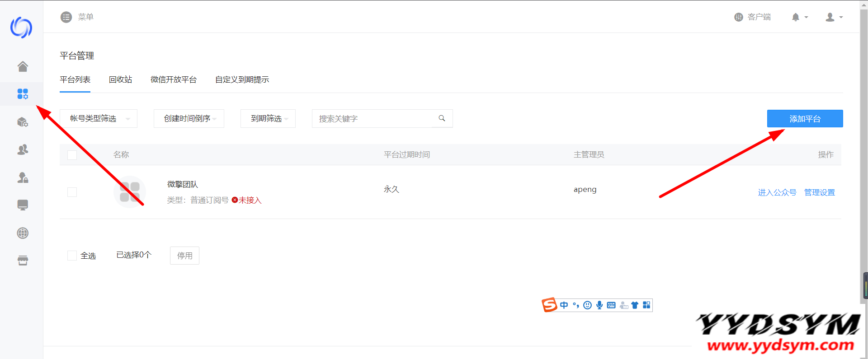The image size is (868, 359).
Task: Open the users icon in the sidebar
Action: tap(23, 149)
